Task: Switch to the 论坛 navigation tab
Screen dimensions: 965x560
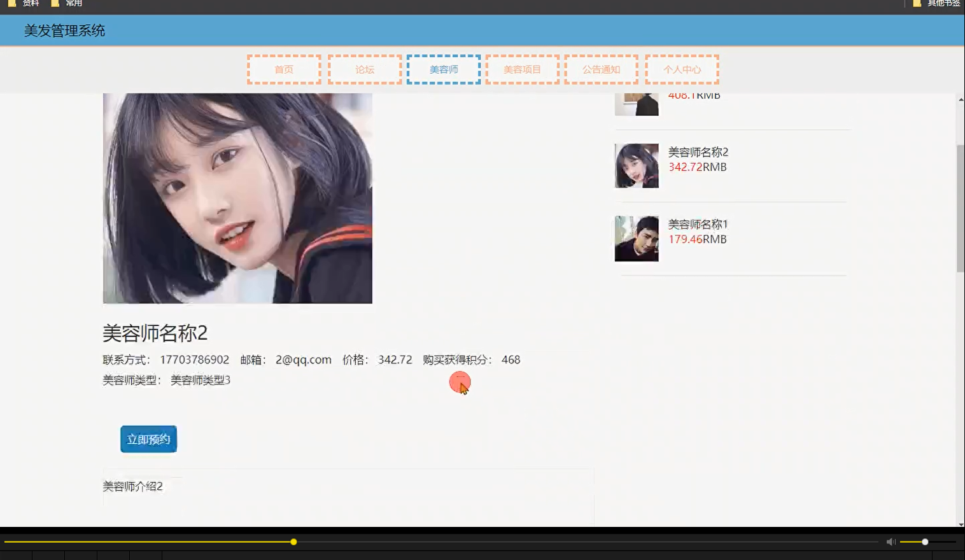Action: pyautogui.click(x=363, y=69)
